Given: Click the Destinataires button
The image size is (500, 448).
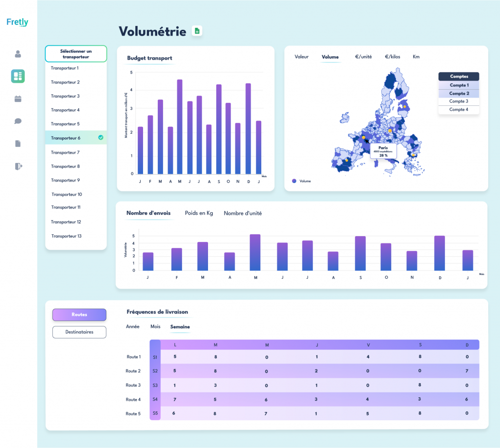Looking at the screenshot, I should coord(79,332).
